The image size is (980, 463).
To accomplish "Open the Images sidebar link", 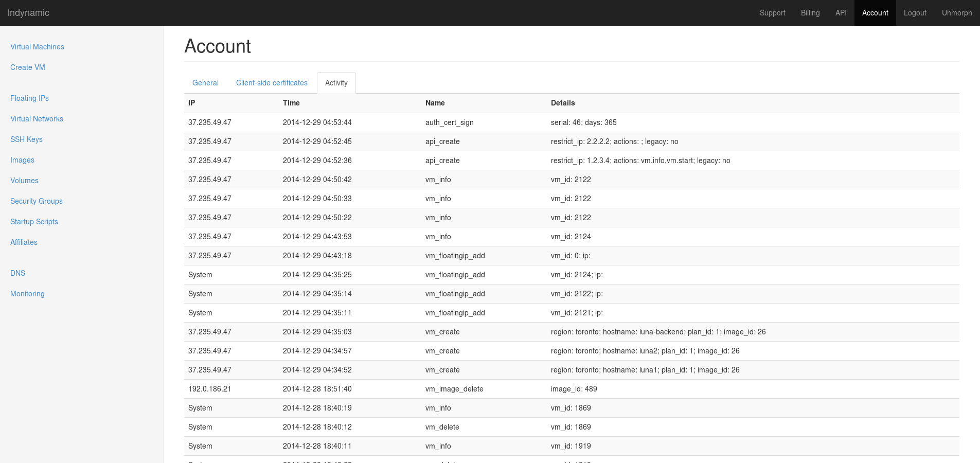I will point(22,160).
